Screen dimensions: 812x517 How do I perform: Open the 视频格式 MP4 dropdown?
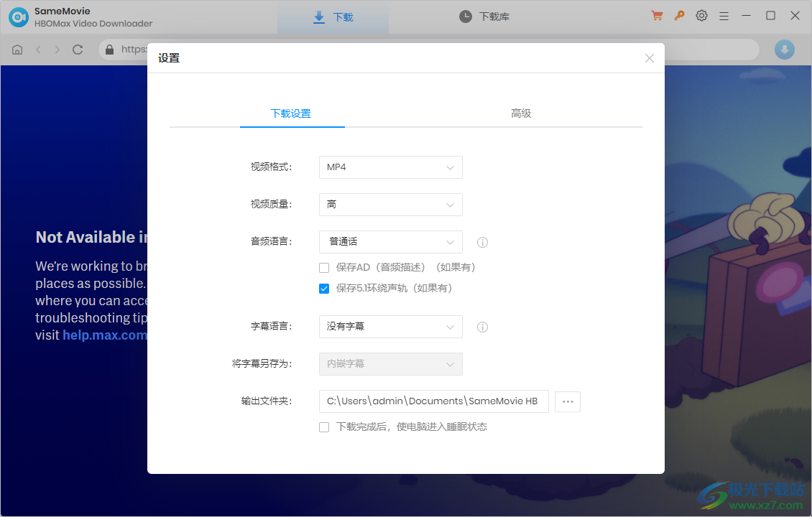point(390,167)
